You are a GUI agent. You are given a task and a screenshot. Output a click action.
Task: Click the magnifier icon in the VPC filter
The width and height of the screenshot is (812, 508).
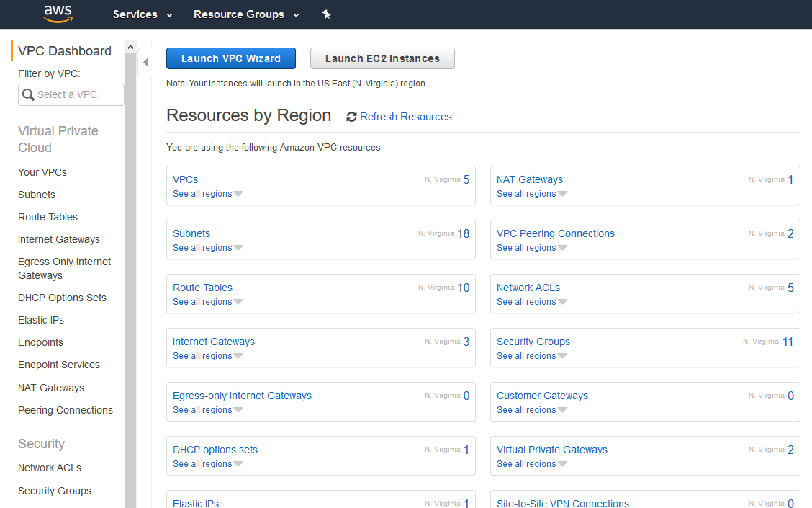pyautogui.click(x=29, y=95)
